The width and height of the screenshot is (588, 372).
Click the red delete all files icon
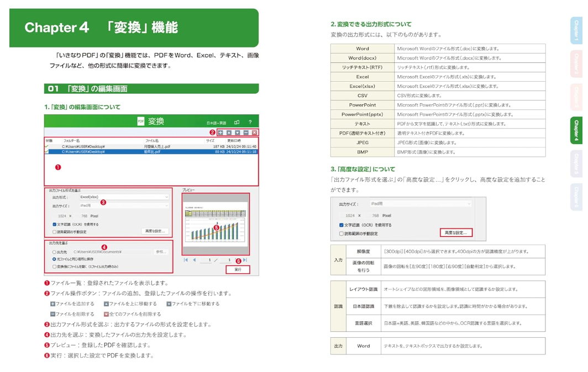coord(254,132)
